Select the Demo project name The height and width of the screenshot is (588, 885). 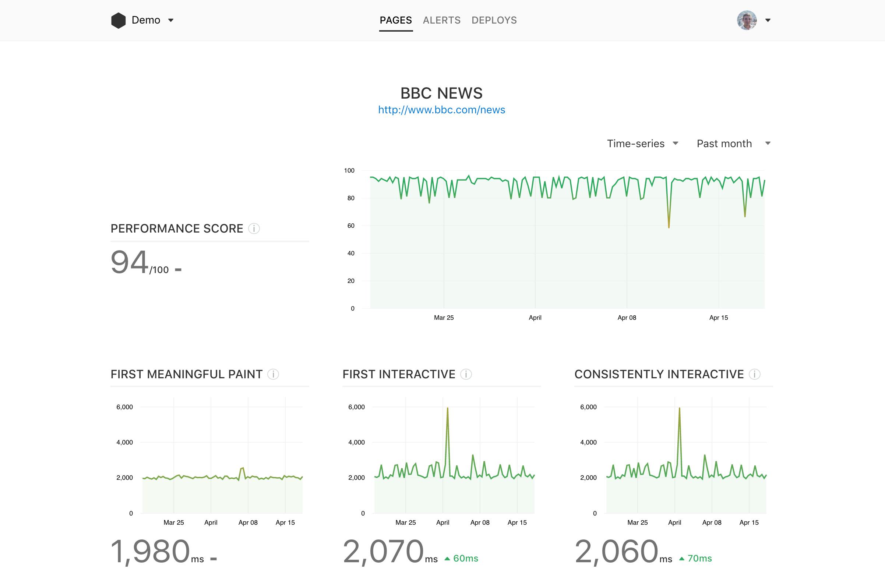pos(146,20)
